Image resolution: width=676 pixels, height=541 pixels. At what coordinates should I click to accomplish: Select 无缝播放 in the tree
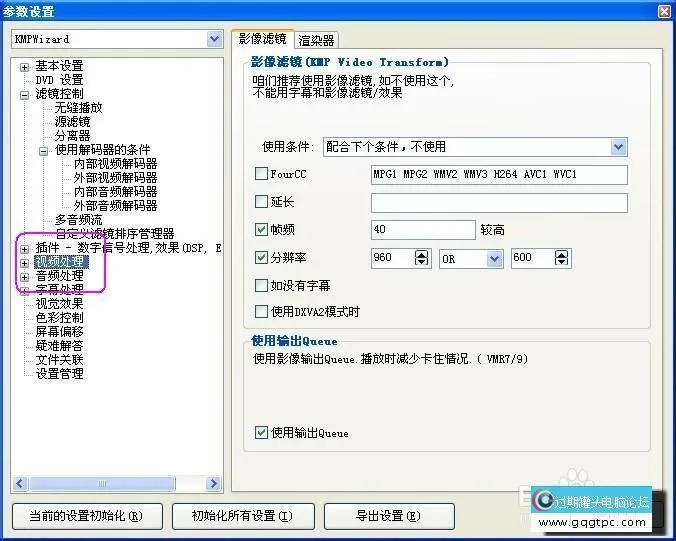click(78, 108)
